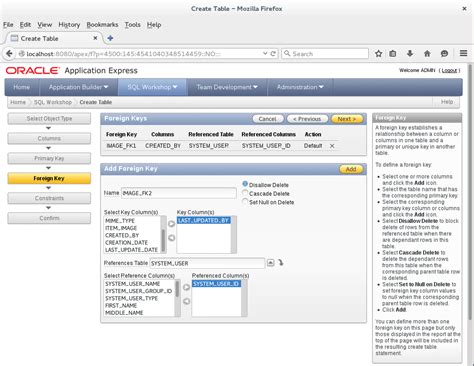Viewport: 474px width, 366px height.
Task: Select the Cascade Delete option
Action: [x=245, y=193]
